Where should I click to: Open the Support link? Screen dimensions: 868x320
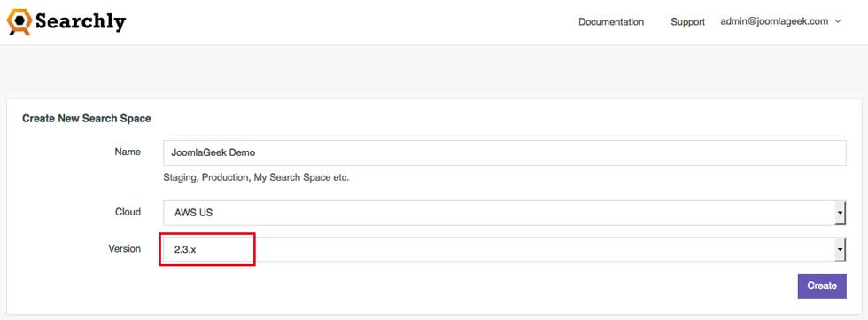point(687,22)
